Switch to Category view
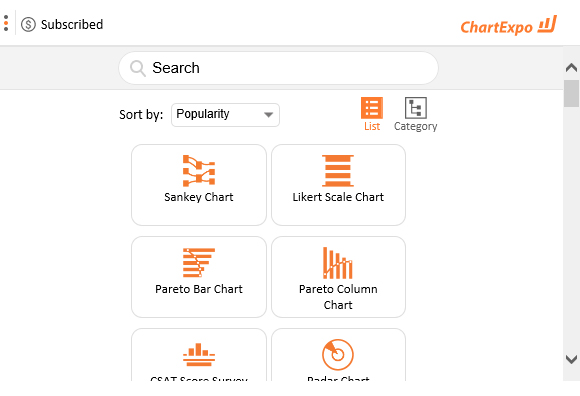This screenshot has width=580, height=396. [x=415, y=114]
